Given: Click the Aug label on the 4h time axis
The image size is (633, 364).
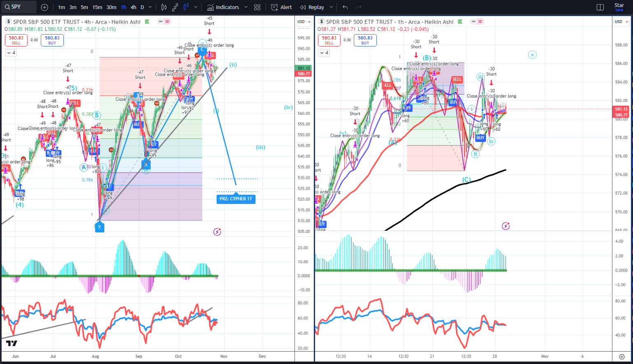Looking at the screenshot, I should click(x=96, y=356).
